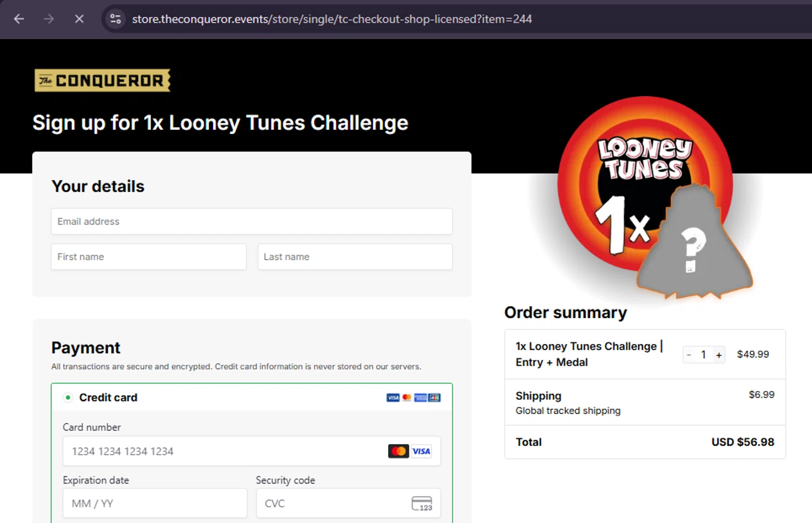Focus the Last name field
This screenshot has height=523, width=812.
[x=355, y=256]
